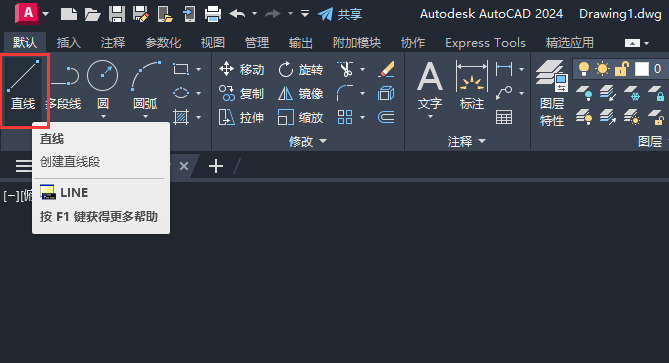The width and height of the screenshot is (669, 363).
Task: Click the Ellipse draw icon
Action: point(181,93)
